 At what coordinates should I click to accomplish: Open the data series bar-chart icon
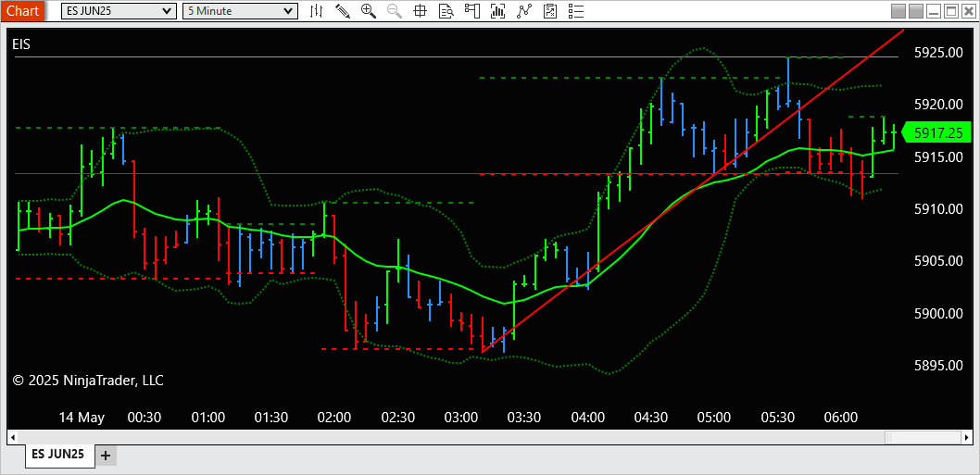[x=498, y=10]
